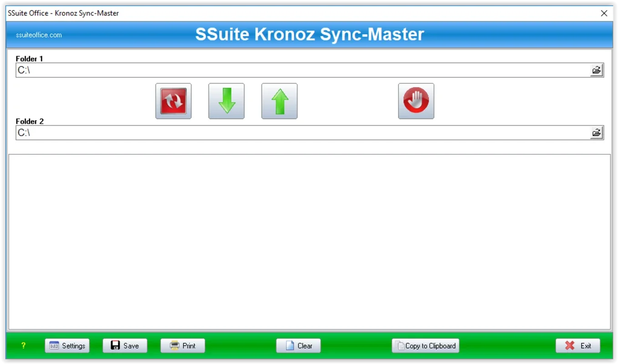Image resolution: width=618 pixels, height=364 pixels.
Task: Browse for Folder 1 location
Action: click(596, 70)
